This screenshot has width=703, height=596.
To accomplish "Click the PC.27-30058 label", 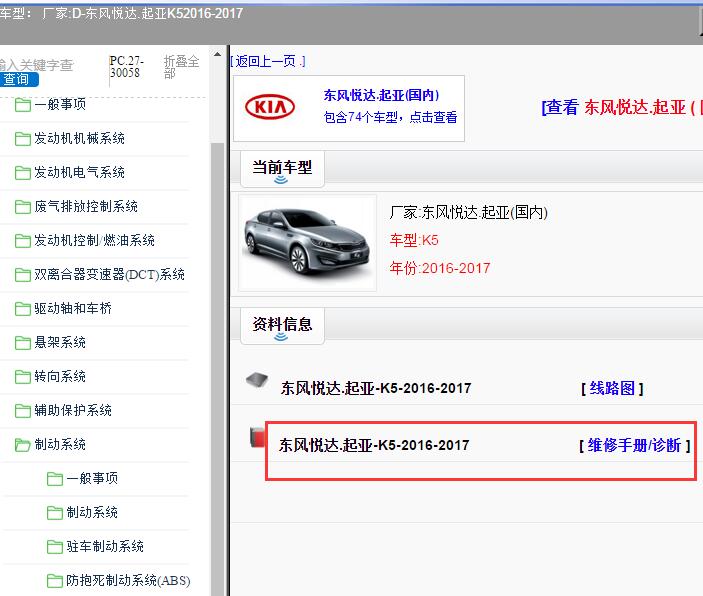I will point(127,66).
